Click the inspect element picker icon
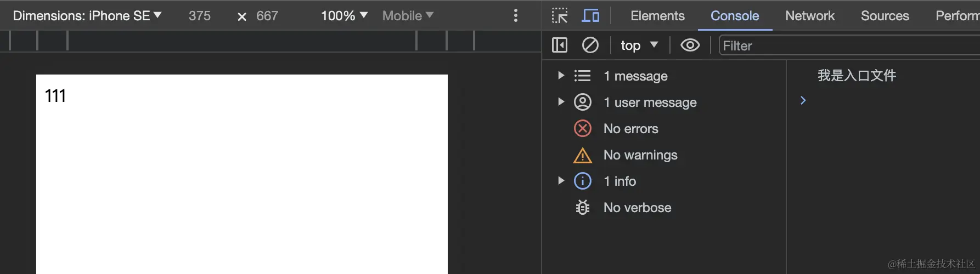Image resolution: width=980 pixels, height=274 pixels. tap(559, 16)
